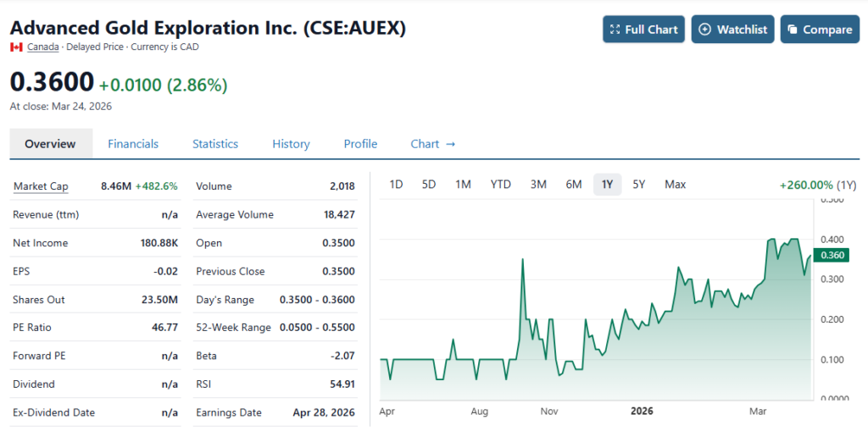Image resolution: width=868 pixels, height=431 pixels.
Task: Go to the Profile tab
Action: pos(360,144)
